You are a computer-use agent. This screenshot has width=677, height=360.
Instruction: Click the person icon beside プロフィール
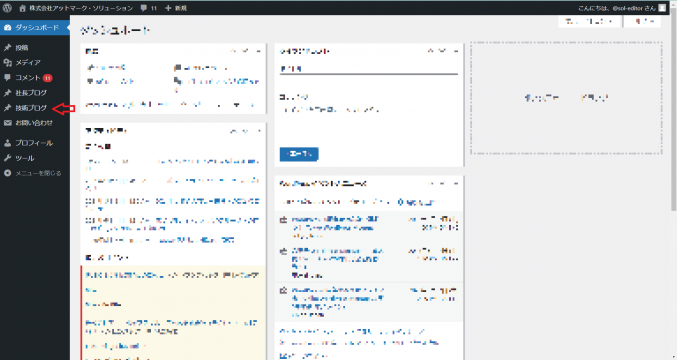tap(7, 143)
